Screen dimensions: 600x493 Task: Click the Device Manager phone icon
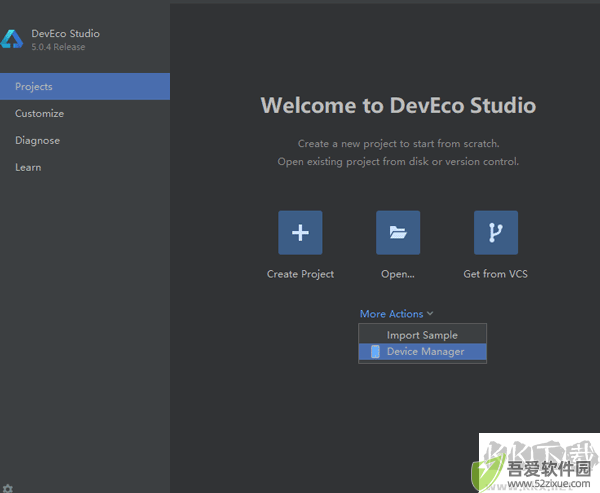(375, 351)
